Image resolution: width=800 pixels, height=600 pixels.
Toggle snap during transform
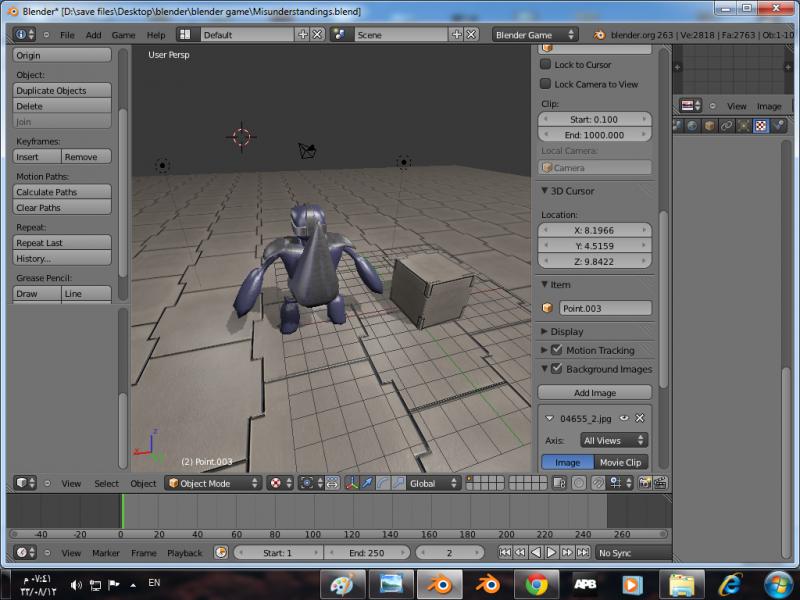tap(597, 483)
